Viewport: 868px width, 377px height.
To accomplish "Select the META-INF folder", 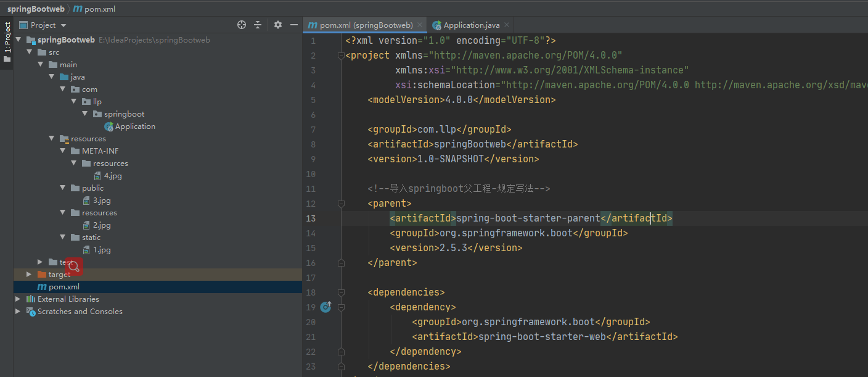I will [x=100, y=151].
